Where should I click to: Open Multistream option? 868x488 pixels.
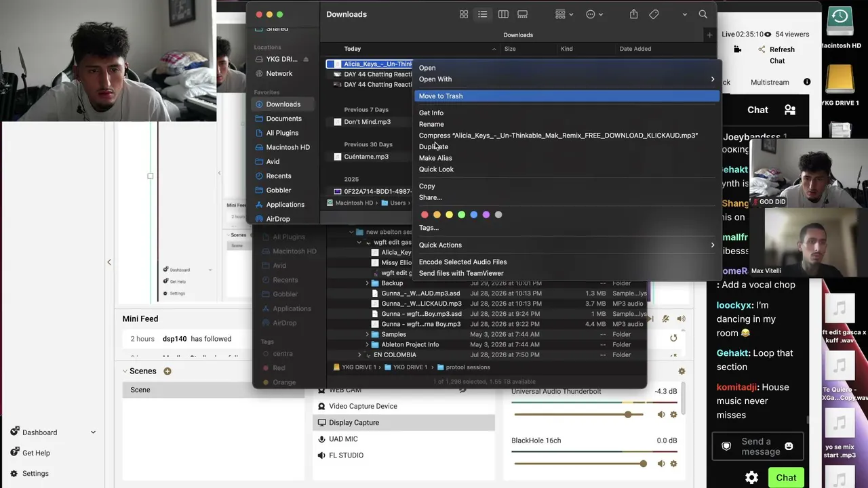click(770, 82)
